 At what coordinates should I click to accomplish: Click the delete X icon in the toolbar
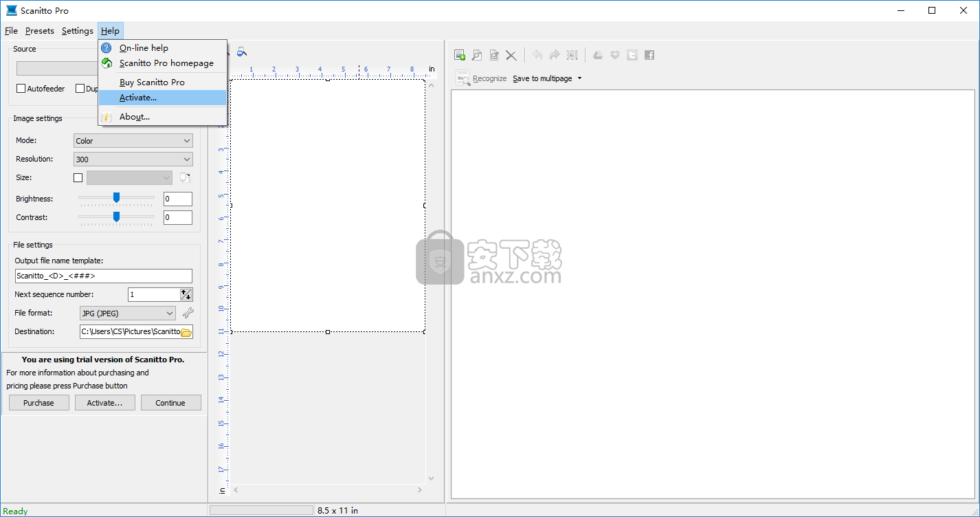click(511, 55)
